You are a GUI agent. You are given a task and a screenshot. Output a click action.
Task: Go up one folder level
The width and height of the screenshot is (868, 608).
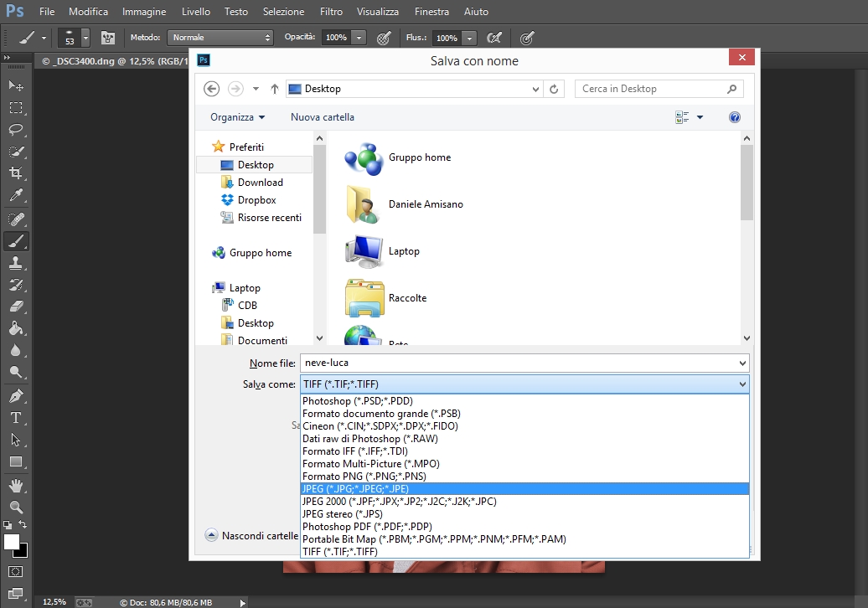coord(274,89)
